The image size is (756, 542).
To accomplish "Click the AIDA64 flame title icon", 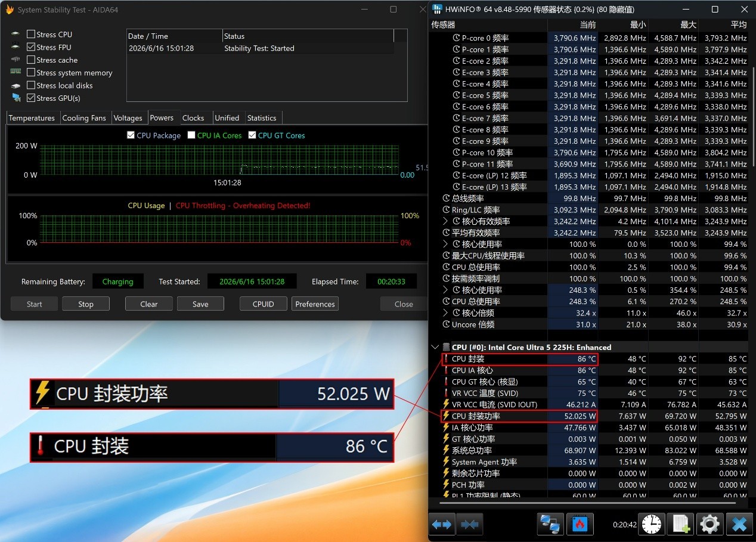I will coord(9,10).
